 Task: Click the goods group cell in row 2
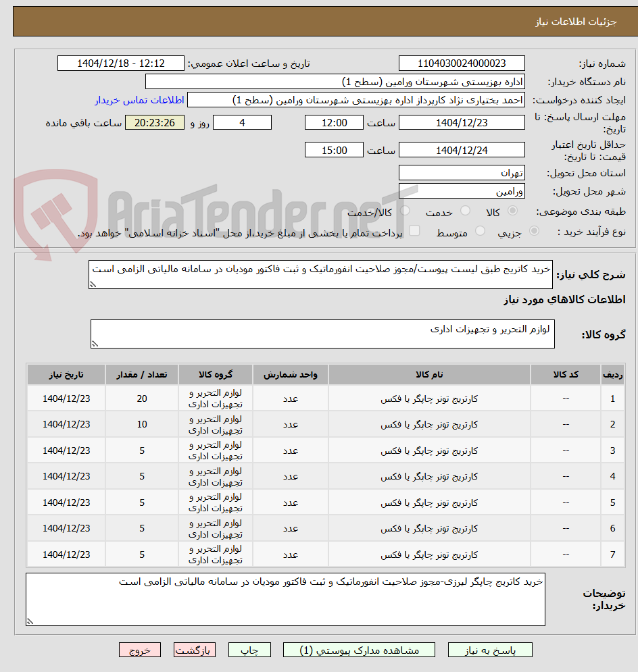click(x=215, y=424)
